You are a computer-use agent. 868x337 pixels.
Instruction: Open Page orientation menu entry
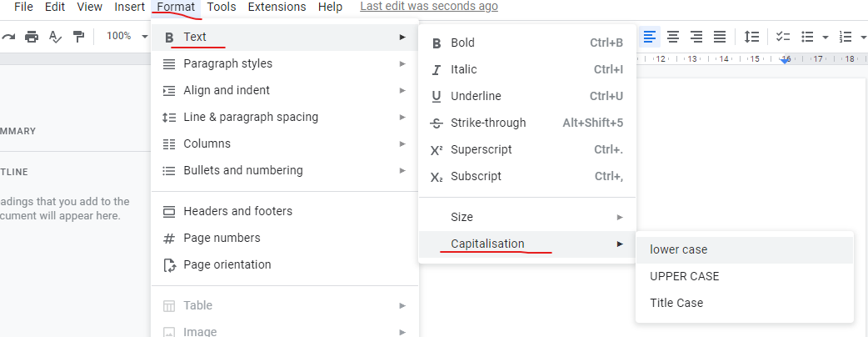click(285, 264)
